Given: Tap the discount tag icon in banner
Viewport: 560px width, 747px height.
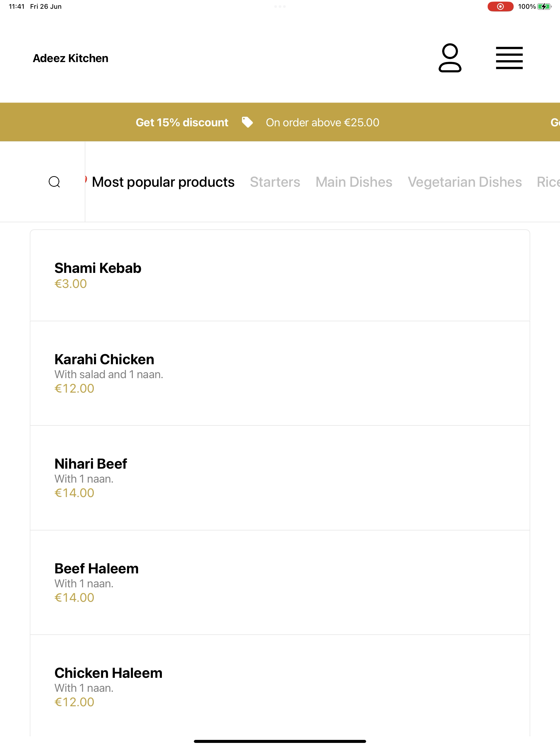Looking at the screenshot, I should click(x=247, y=122).
